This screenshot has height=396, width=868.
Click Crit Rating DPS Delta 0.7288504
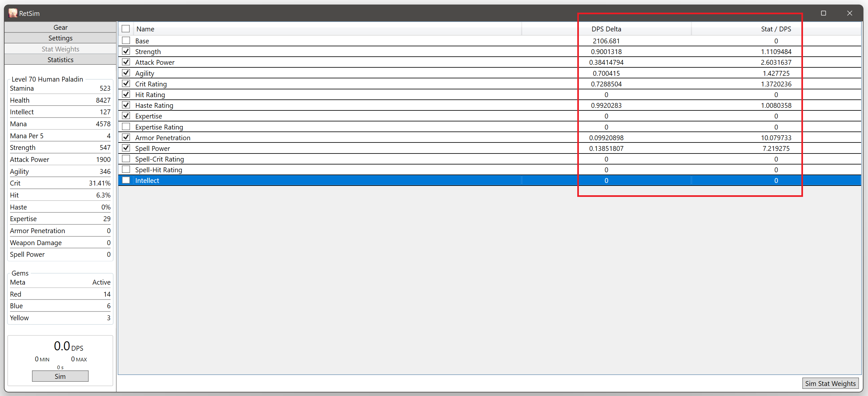(606, 84)
